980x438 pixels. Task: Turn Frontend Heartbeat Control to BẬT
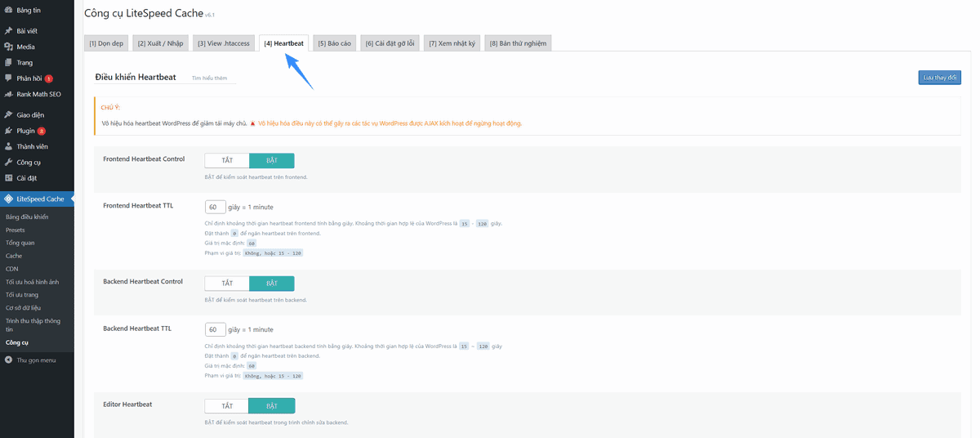click(x=272, y=161)
